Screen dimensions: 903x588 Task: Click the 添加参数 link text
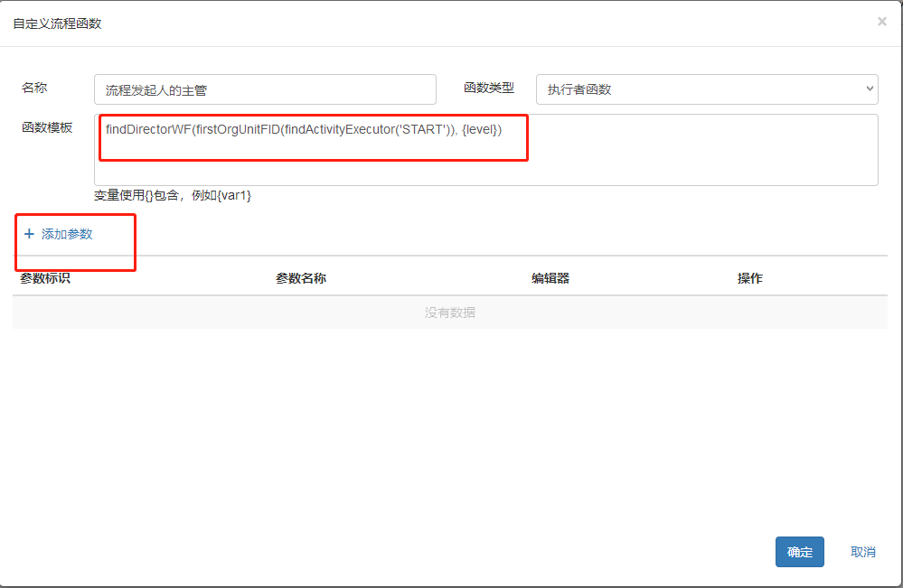[x=67, y=234]
